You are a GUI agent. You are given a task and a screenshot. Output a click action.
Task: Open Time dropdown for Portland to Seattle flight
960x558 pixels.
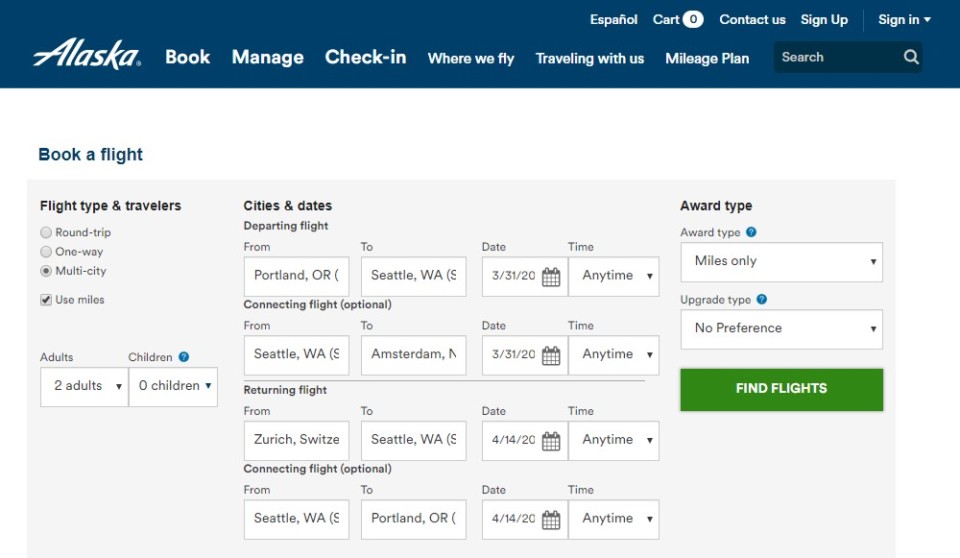(614, 276)
